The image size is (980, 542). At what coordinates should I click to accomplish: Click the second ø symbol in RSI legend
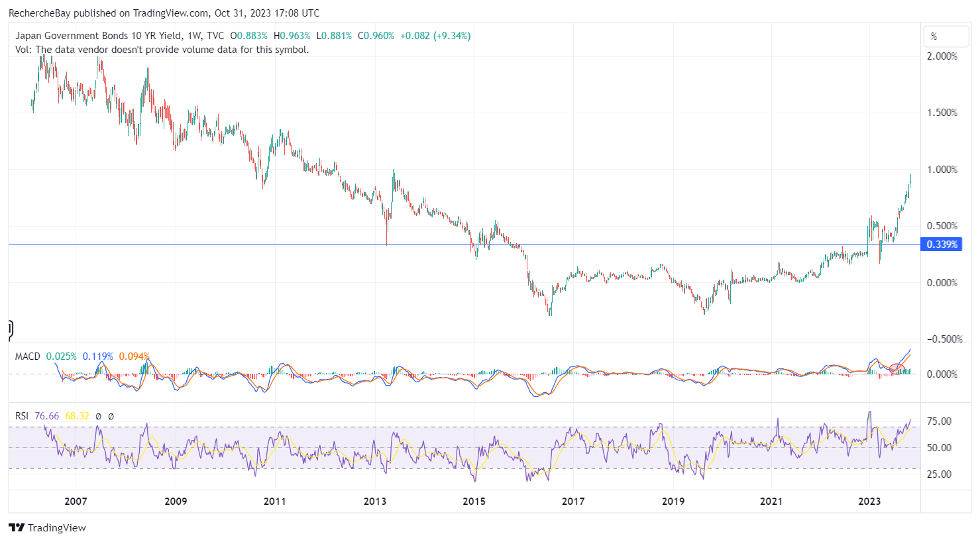pyautogui.click(x=111, y=416)
